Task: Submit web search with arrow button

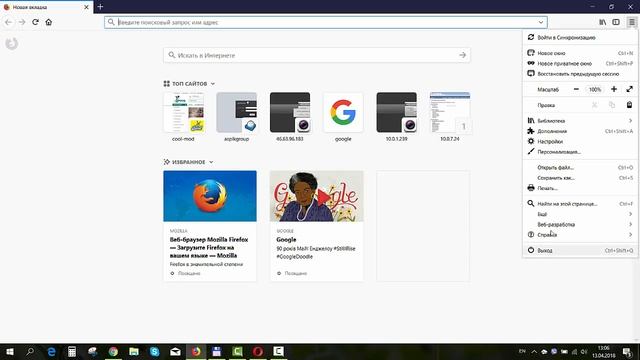Action: tap(462, 55)
